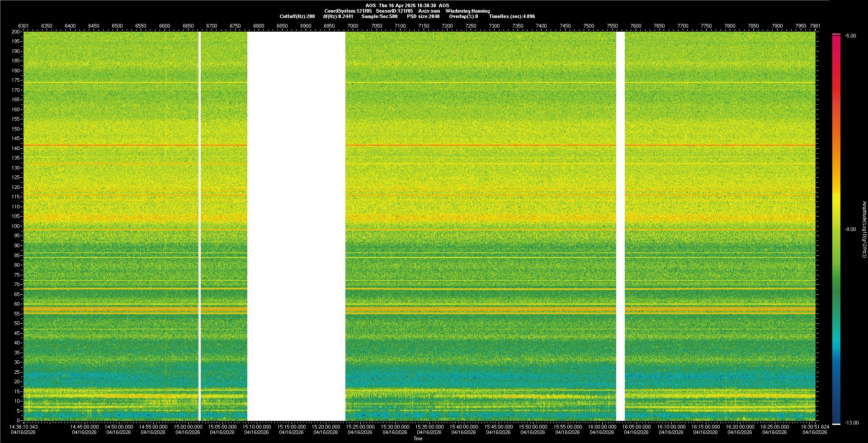Click the white lower-limit marker below the colorbar
This screenshot has width=868, height=443.
tap(836, 424)
